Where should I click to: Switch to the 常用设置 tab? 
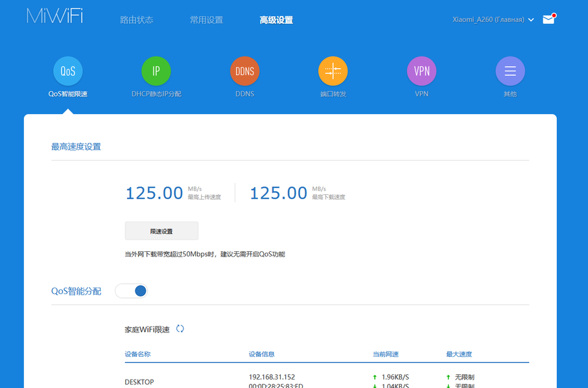coord(206,20)
